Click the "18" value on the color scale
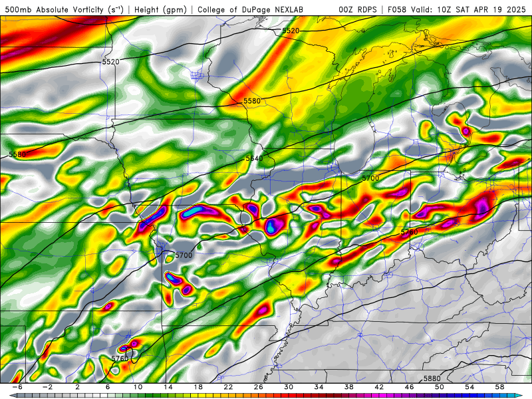 click(x=198, y=387)
